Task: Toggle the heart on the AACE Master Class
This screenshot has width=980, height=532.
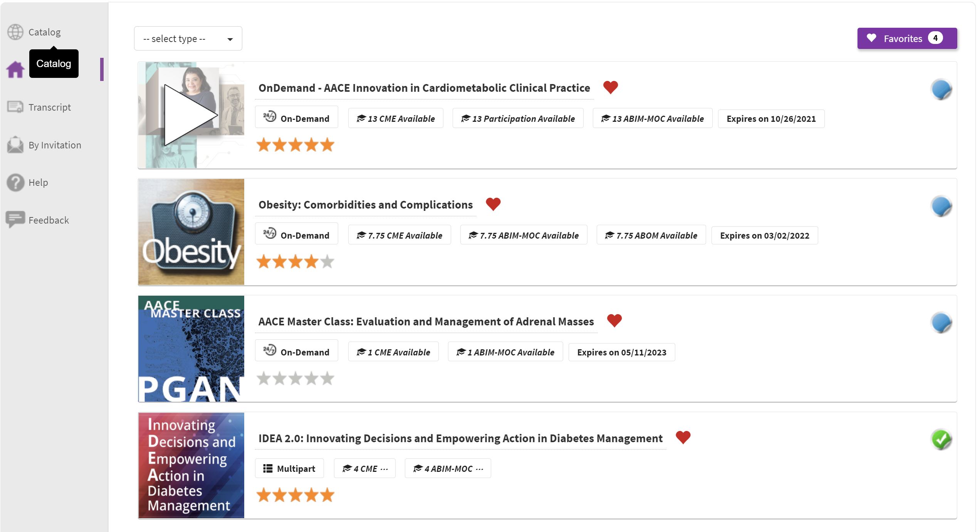Action: point(614,320)
